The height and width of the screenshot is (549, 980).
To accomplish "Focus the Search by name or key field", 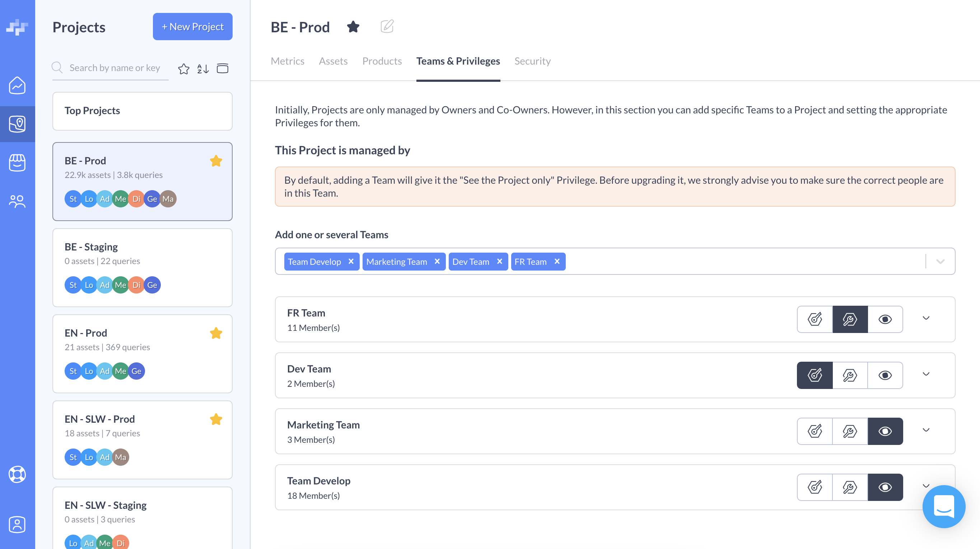I will coord(115,68).
